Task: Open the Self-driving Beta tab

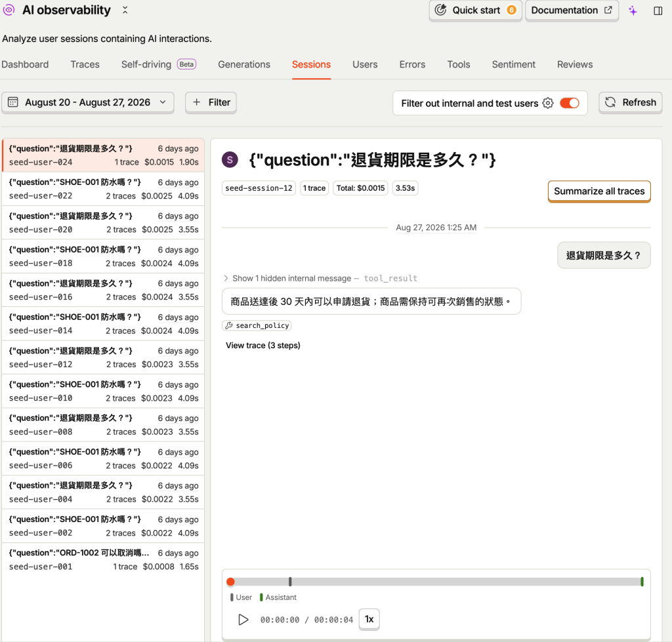Action: pos(159,64)
